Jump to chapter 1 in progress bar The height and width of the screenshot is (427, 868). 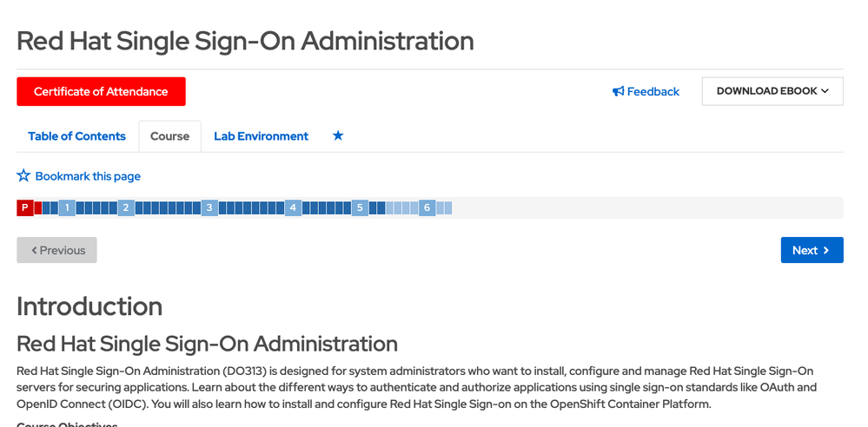(67, 207)
